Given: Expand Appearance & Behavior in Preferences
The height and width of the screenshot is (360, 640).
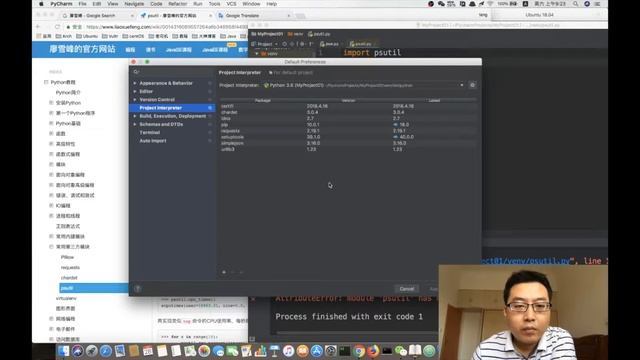Looking at the screenshot, I should click(x=135, y=83).
